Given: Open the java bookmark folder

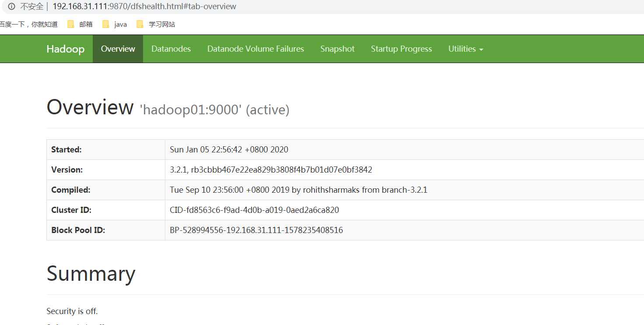Looking at the screenshot, I should [115, 25].
